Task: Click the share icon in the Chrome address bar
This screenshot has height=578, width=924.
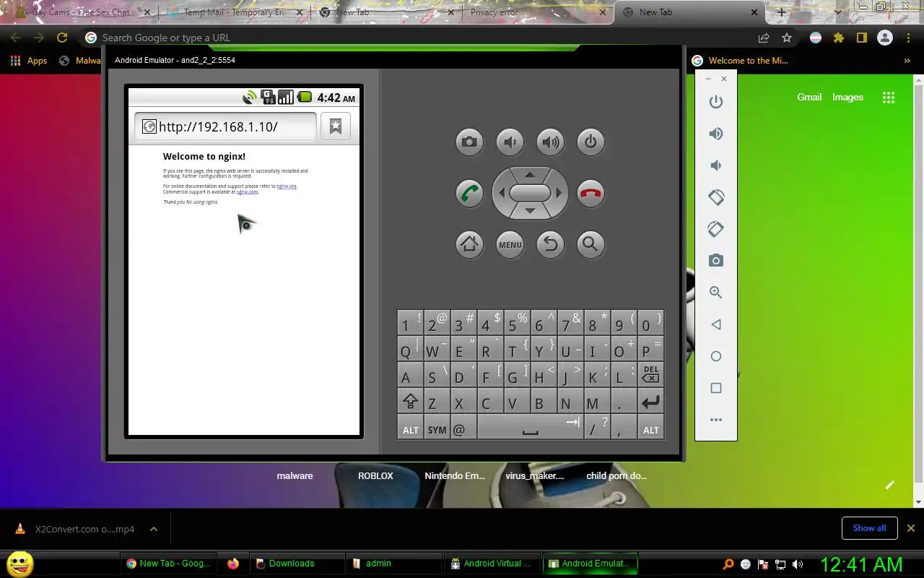Action: pos(764,38)
